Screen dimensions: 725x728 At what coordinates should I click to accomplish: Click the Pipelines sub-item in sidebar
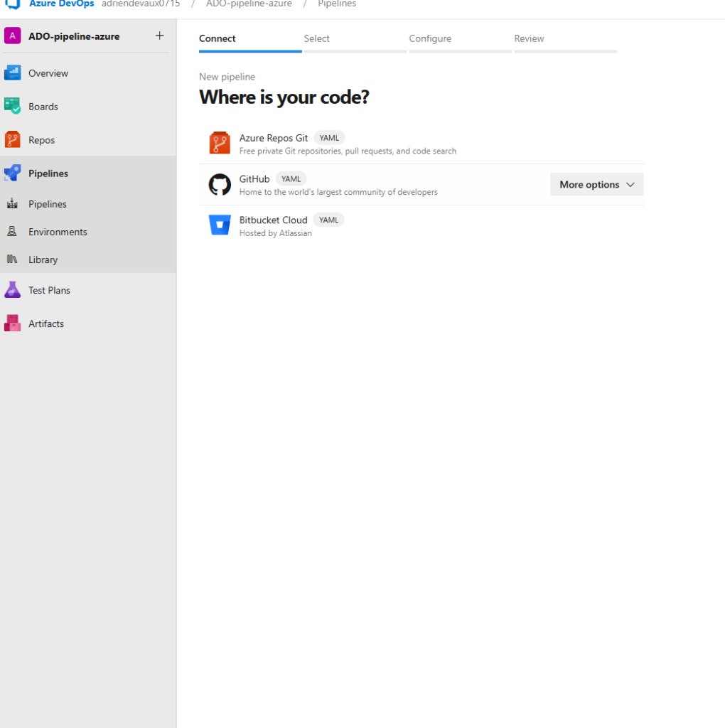coord(48,204)
